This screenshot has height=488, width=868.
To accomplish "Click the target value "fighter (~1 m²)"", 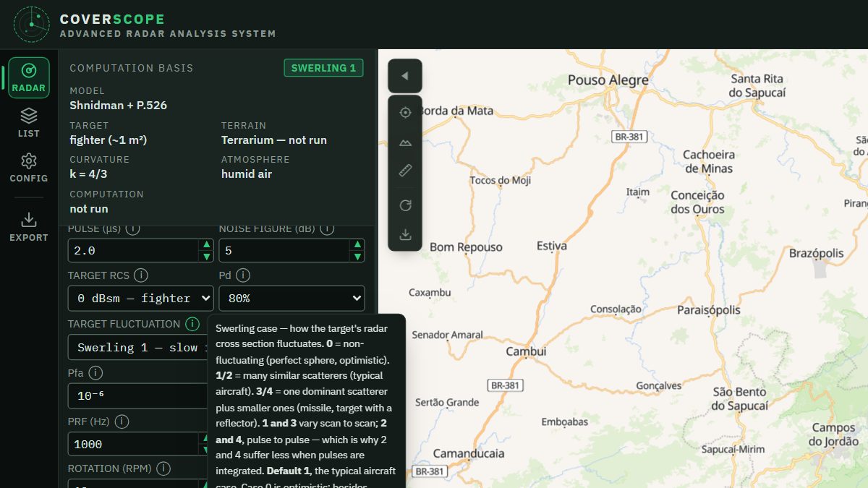I will (x=109, y=140).
